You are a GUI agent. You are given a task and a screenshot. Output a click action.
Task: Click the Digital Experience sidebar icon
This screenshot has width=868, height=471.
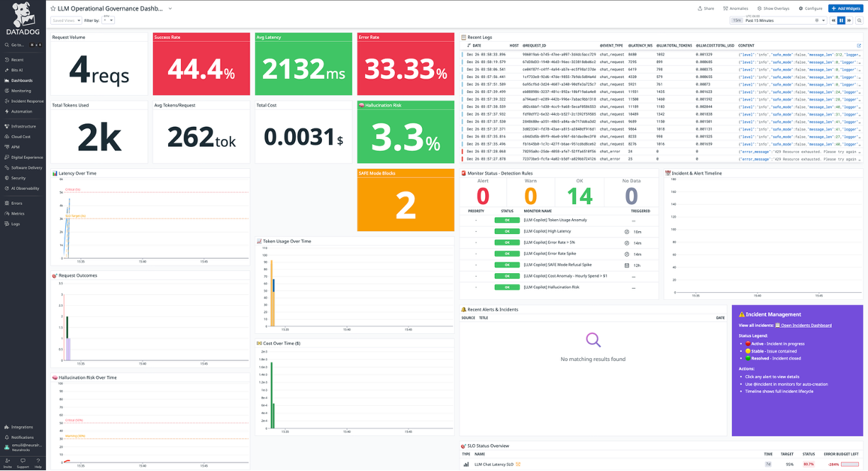7,157
